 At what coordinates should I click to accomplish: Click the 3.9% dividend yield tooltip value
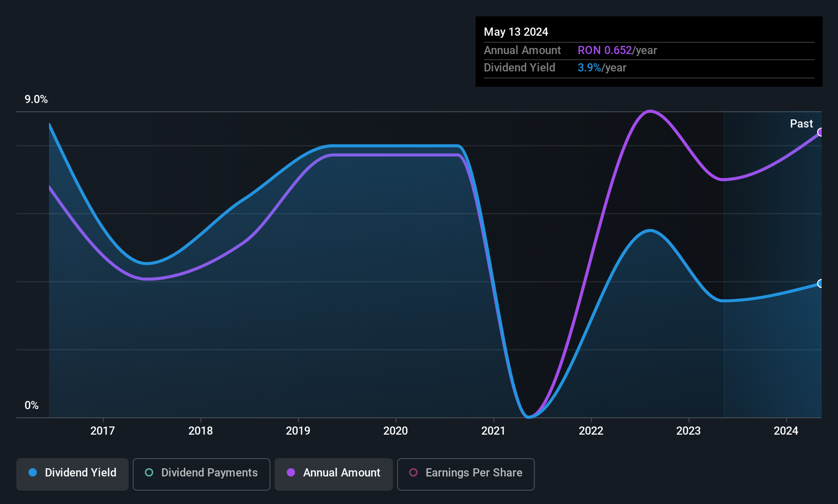pyautogui.click(x=589, y=68)
